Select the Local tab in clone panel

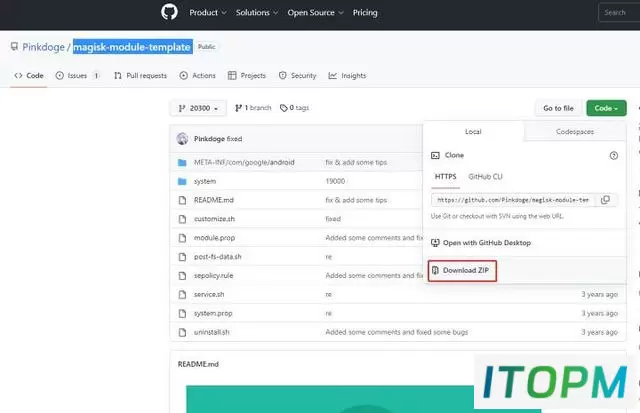tap(473, 131)
